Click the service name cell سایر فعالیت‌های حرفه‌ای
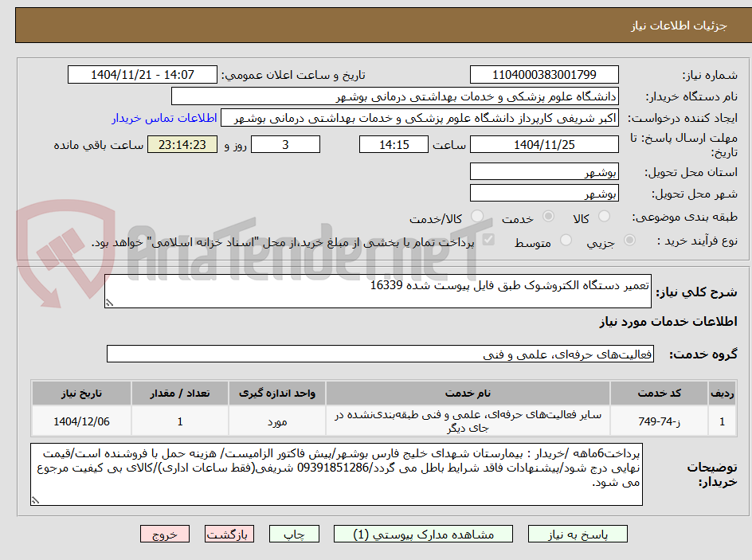This screenshot has width=752, height=560. 468,421
